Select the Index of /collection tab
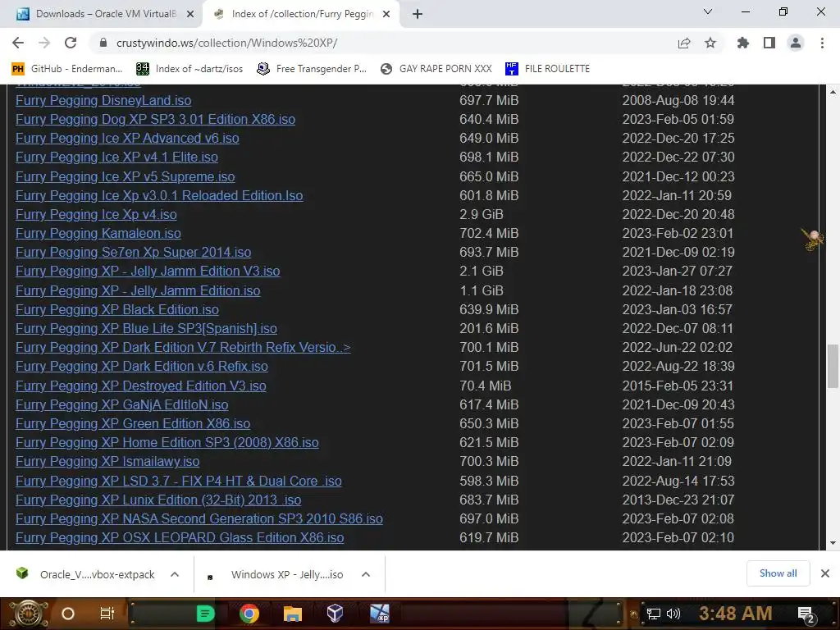Image resolution: width=840 pixels, height=630 pixels. (301, 14)
